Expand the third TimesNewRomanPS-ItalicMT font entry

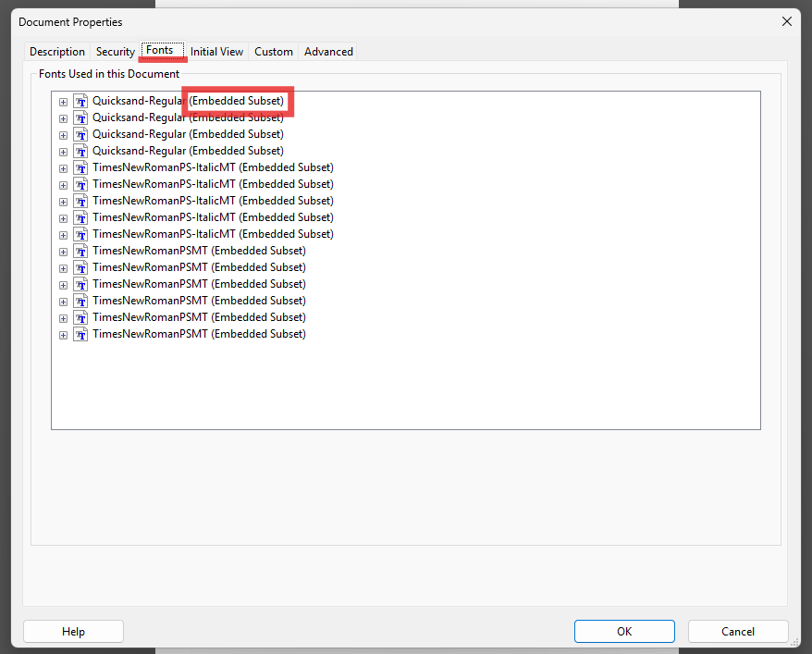click(63, 202)
